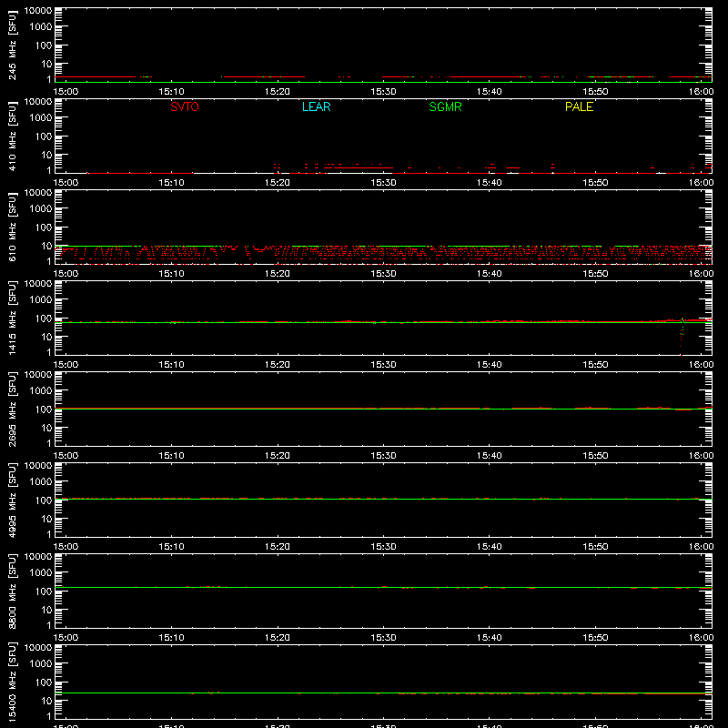Click the yellow PALE station legend label
The image size is (728, 728).
point(579,106)
